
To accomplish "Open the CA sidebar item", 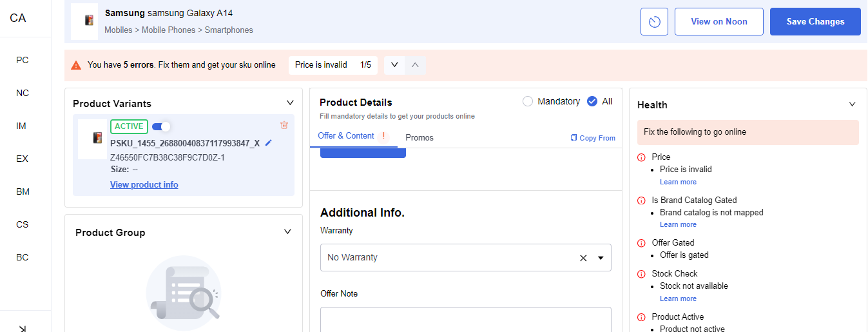I will coord(18,18).
